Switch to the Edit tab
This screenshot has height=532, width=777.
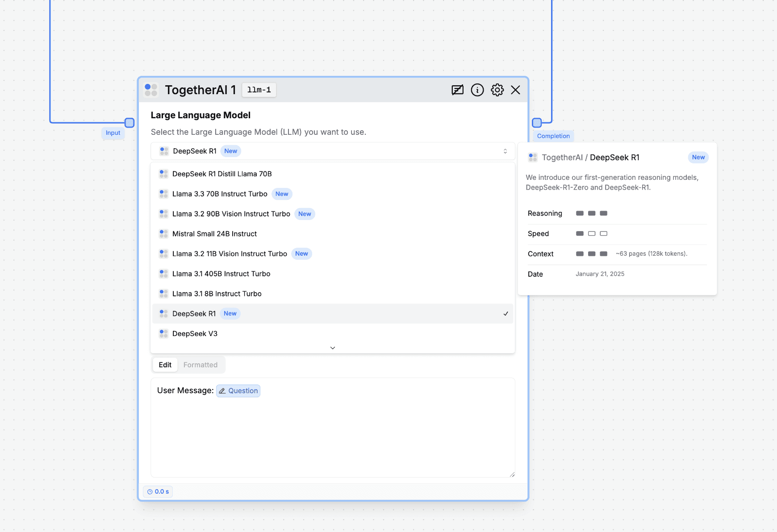click(165, 365)
